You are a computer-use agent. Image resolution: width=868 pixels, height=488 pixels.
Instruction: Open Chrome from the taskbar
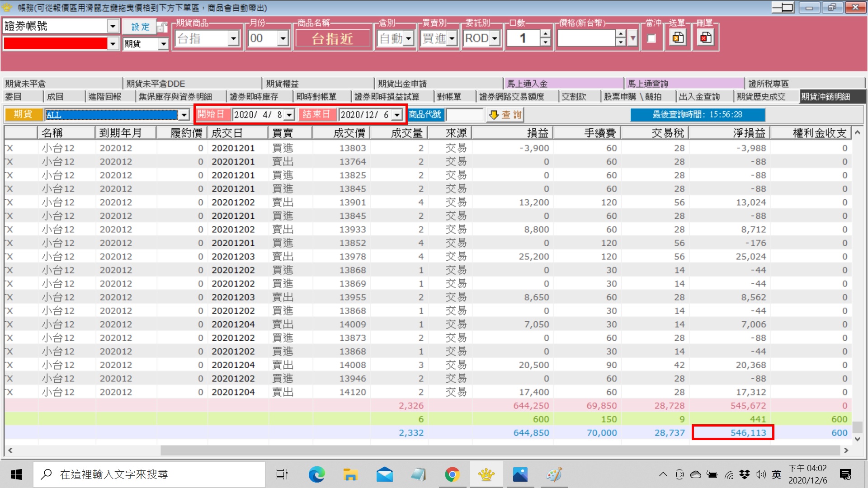click(x=452, y=474)
